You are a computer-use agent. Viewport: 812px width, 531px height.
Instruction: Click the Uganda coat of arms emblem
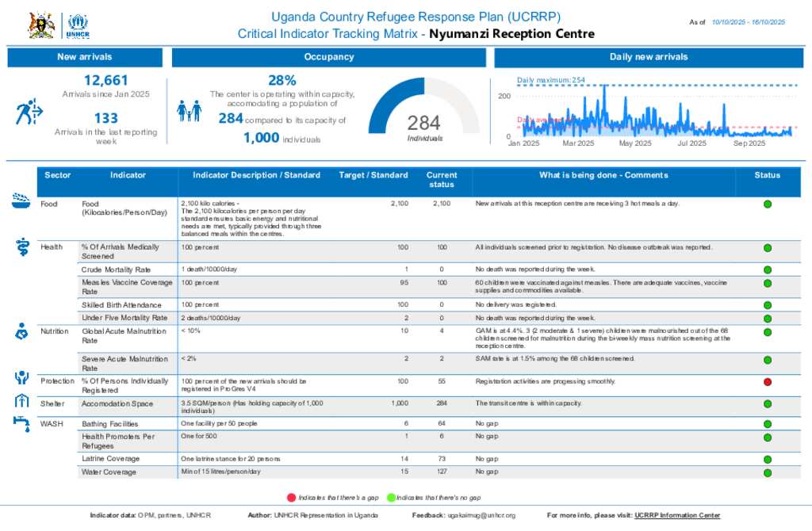tap(41, 25)
